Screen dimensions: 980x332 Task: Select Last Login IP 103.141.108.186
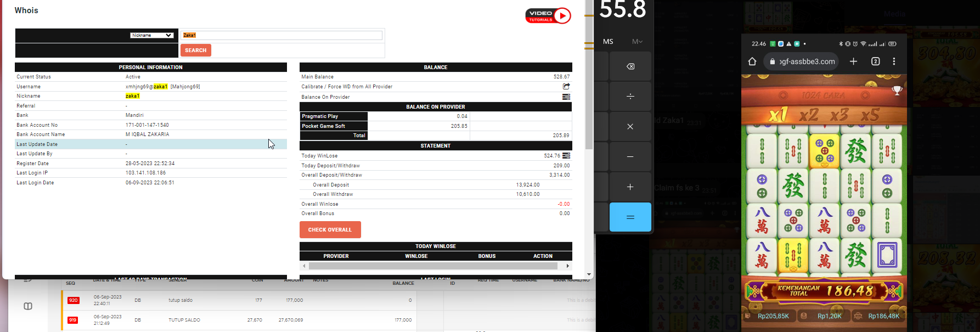coord(145,173)
